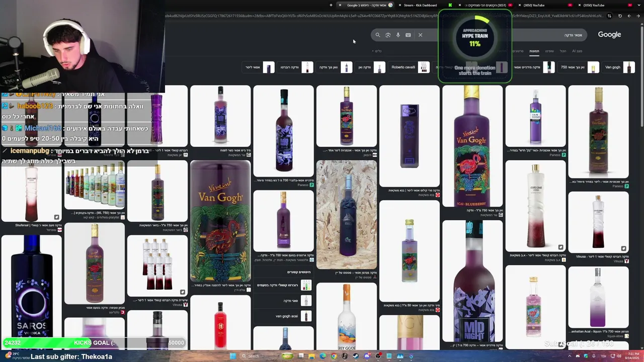This screenshot has width=644, height=362.
Task: Select the Videos (סרטונים) results tab
Action: click(x=518, y=51)
